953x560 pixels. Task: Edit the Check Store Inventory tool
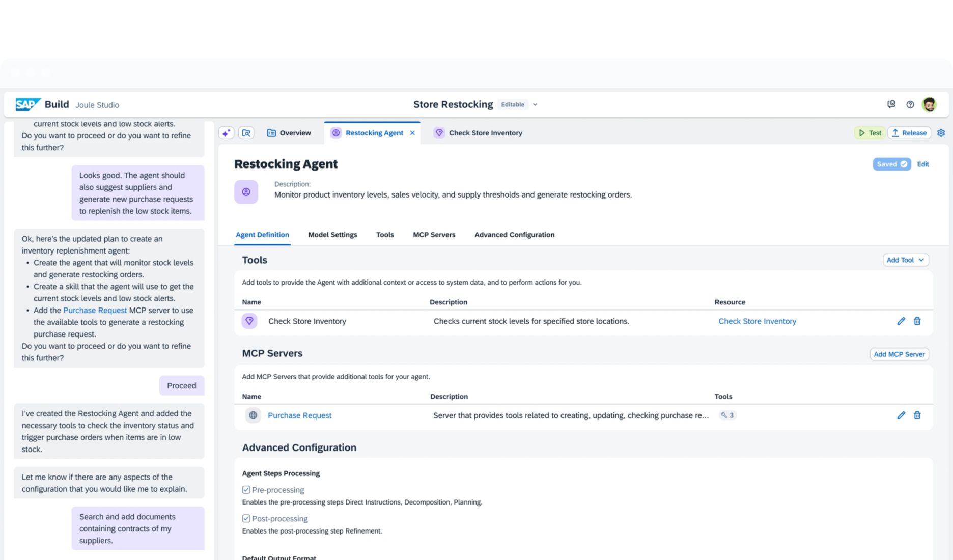901,321
